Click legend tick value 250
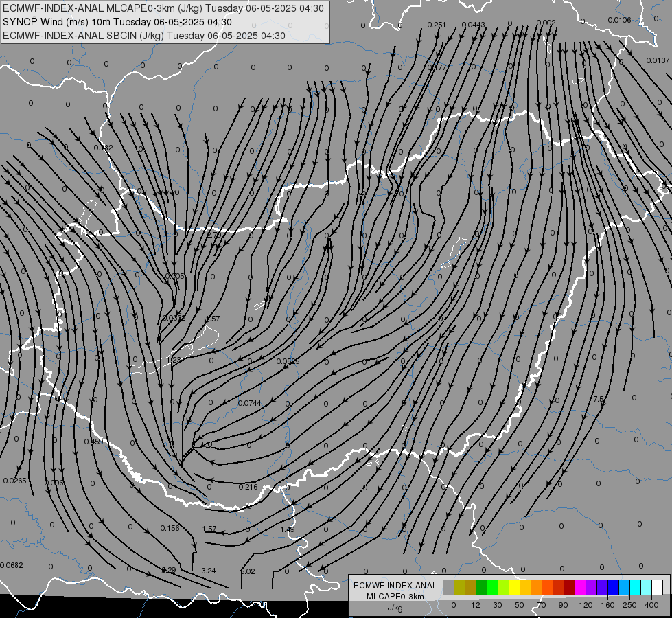 point(629,605)
